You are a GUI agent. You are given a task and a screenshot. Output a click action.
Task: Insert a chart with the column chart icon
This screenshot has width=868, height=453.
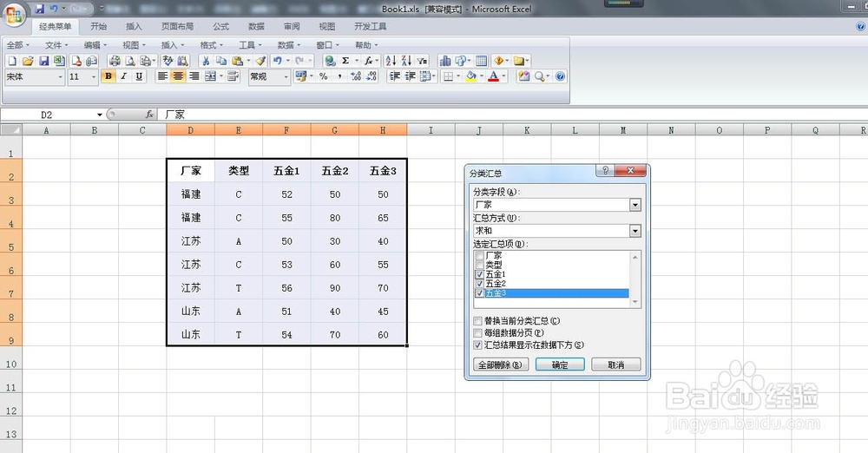tap(444, 61)
